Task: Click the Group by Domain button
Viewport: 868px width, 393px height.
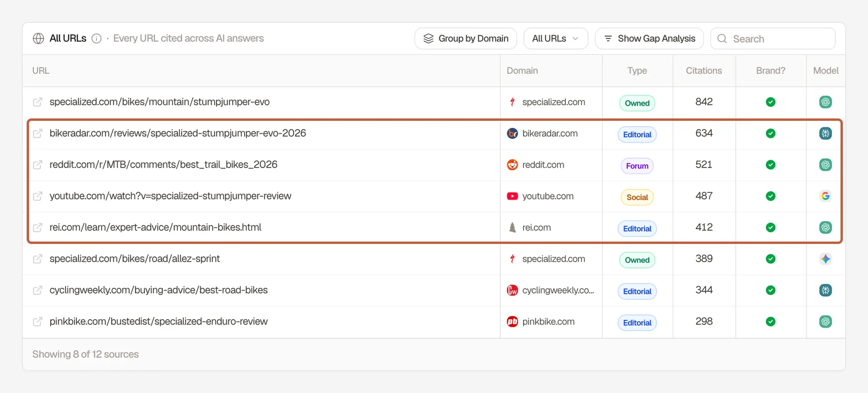Action: (x=465, y=38)
